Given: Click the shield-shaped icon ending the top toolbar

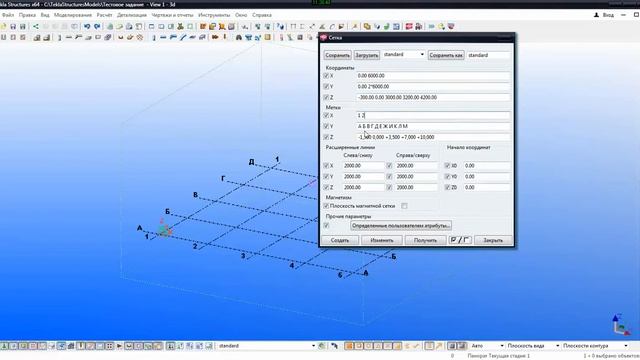Looking at the screenshot, I should 451,27.
